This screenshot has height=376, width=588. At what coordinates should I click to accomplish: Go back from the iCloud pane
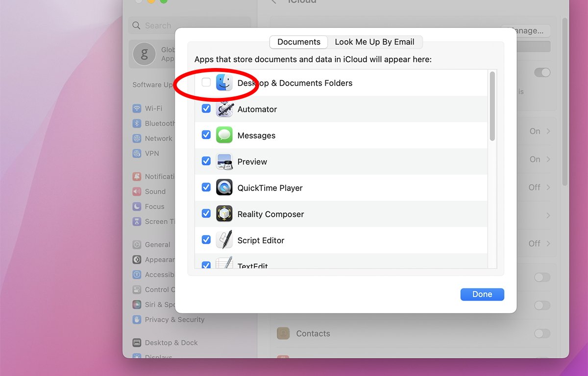(274, 1)
